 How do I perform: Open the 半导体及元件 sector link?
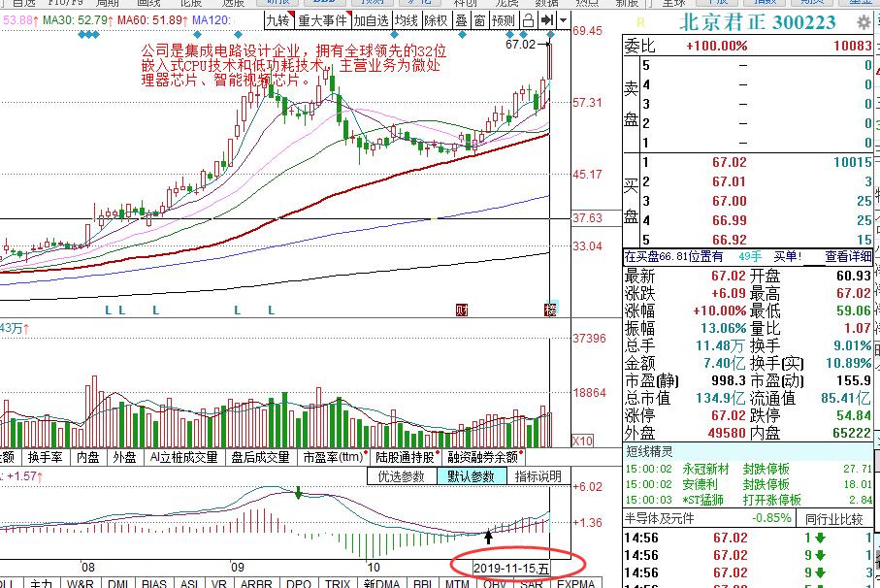[659, 518]
